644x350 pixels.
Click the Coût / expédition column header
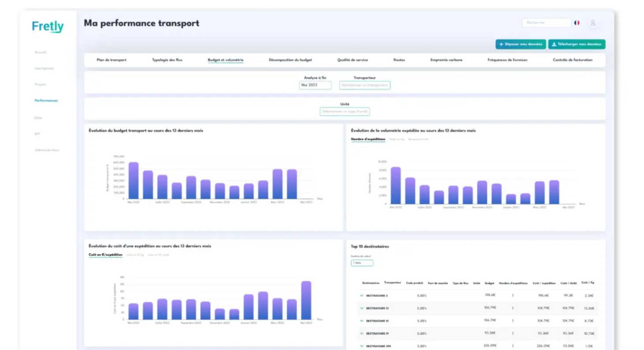(x=543, y=283)
